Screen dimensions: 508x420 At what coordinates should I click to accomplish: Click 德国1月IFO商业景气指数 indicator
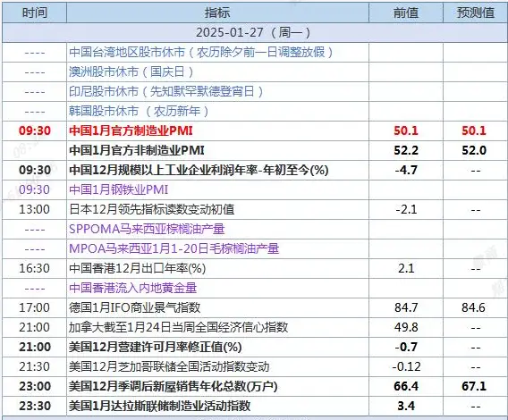click(135, 307)
